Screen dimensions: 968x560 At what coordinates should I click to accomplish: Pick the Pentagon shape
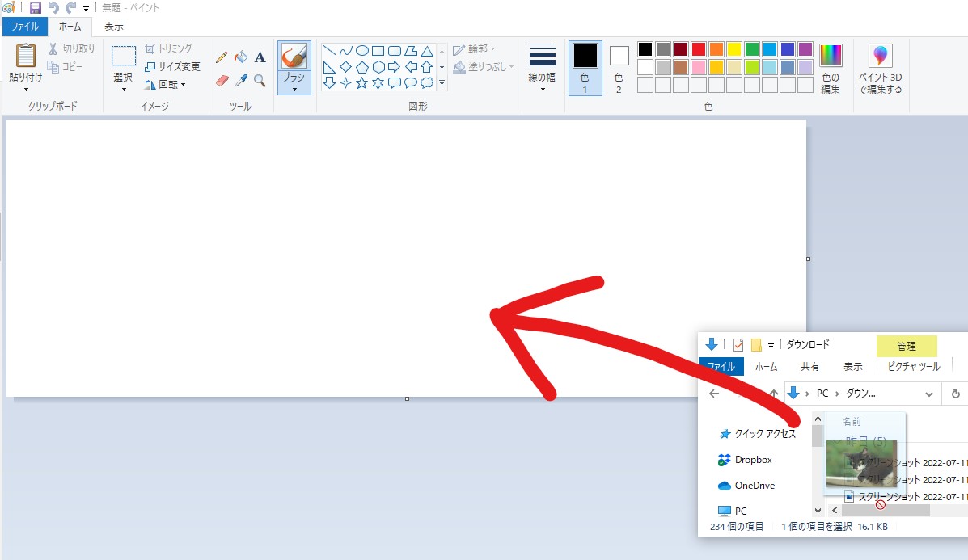(362, 67)
